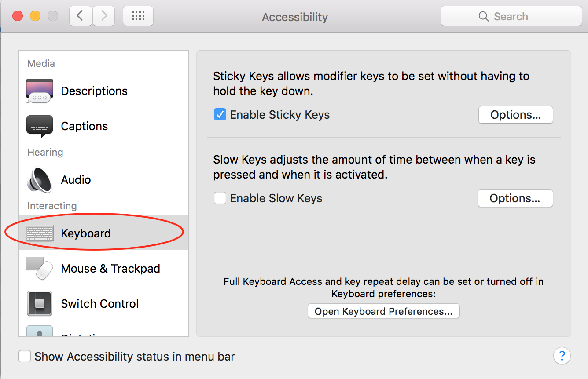The image size is (588, 379).
Task: Select the Interacting section Keyboard row
Action: [86, 233]
